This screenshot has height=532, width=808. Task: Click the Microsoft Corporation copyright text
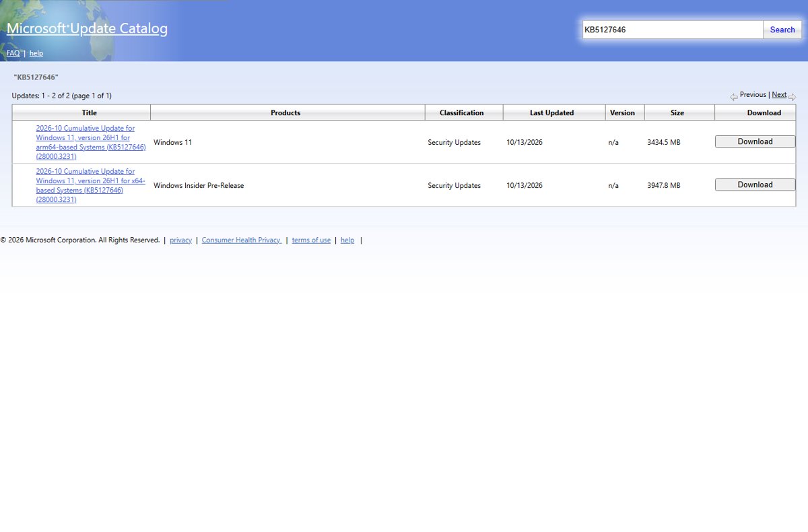tap(80, 240)
